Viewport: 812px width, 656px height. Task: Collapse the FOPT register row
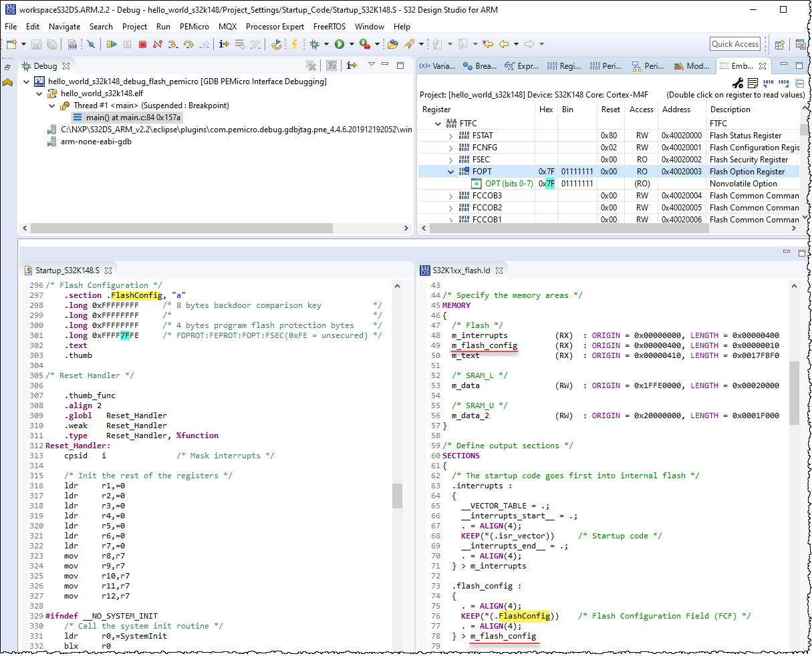coord(451,172)
